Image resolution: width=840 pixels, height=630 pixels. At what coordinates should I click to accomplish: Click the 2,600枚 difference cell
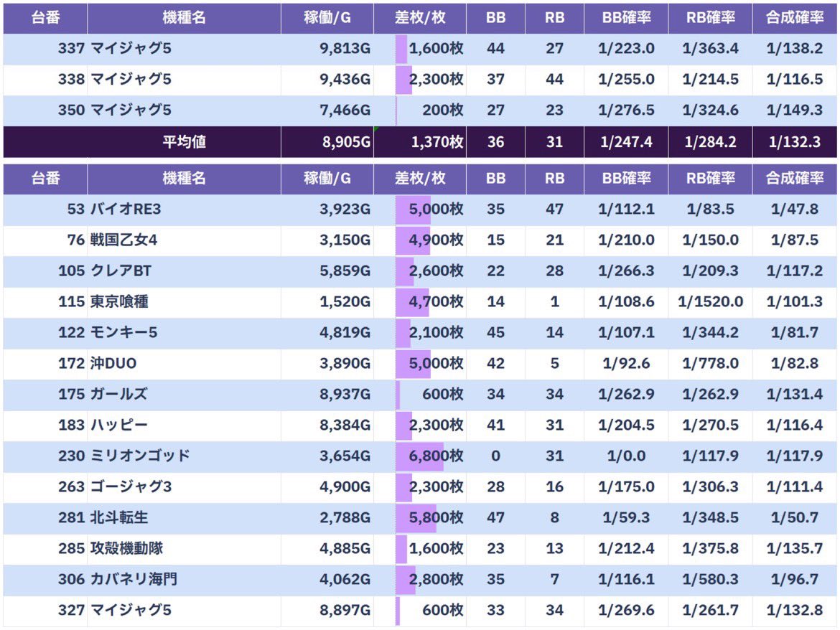pos(420,271)
